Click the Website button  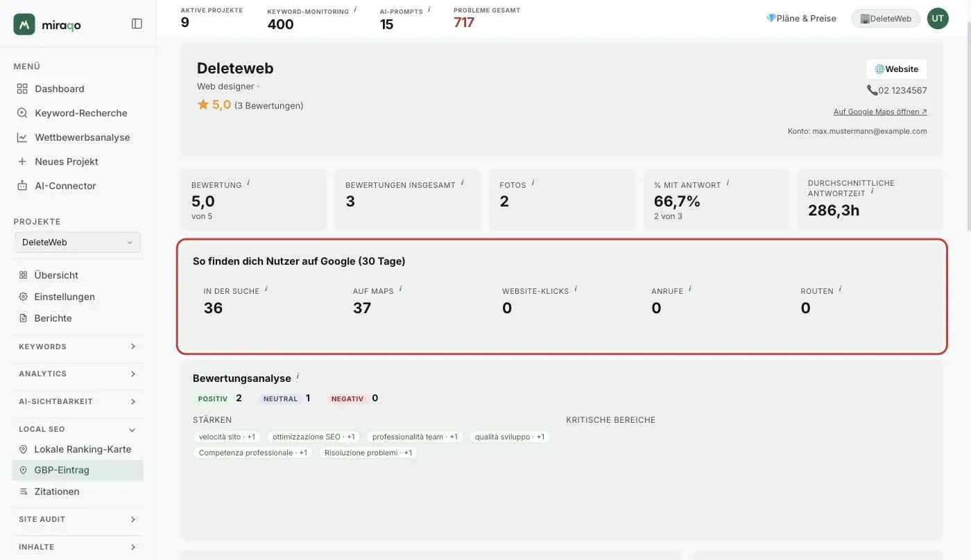pos(896,69)
